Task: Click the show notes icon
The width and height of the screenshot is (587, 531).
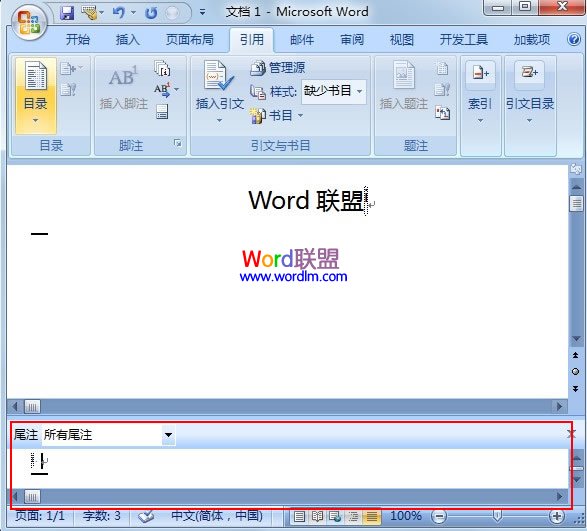Action: [x=162, y=112]
